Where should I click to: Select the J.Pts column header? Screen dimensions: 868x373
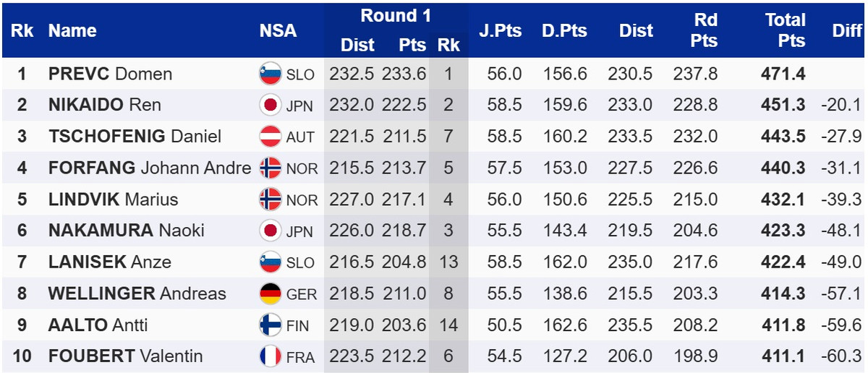point(500,30)
